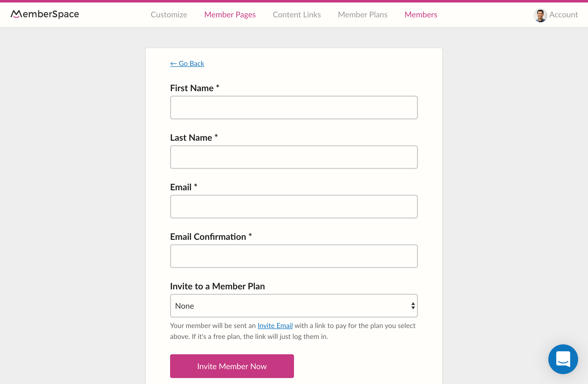The image size is (588, 384).
Task: Click the Invite Member Now button
Action: pos(232,366)
